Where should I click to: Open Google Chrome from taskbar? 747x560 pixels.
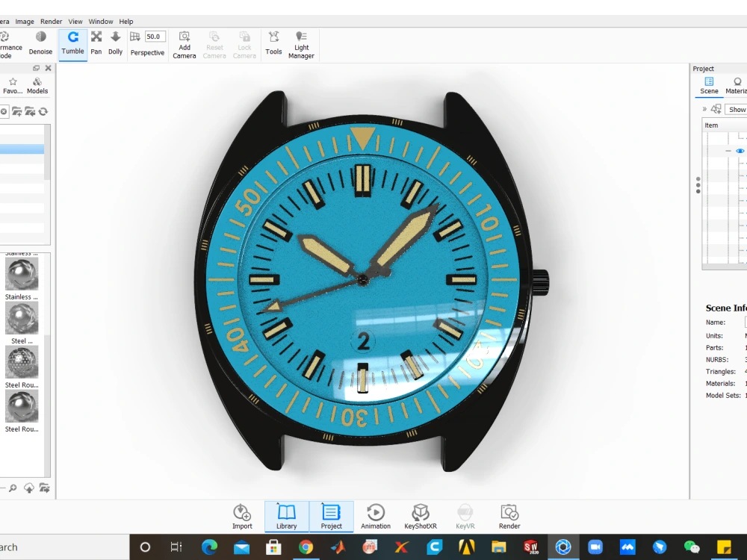[x=306, y=547]
